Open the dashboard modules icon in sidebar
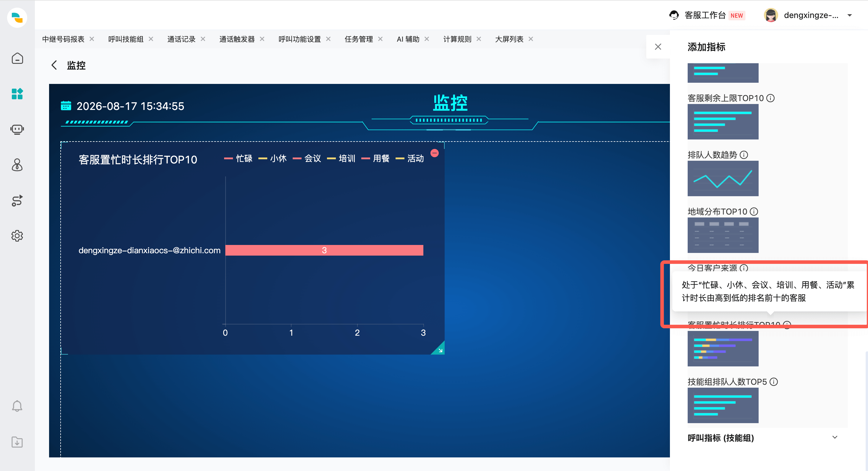 pyautogui.click(x=17, y=94)
